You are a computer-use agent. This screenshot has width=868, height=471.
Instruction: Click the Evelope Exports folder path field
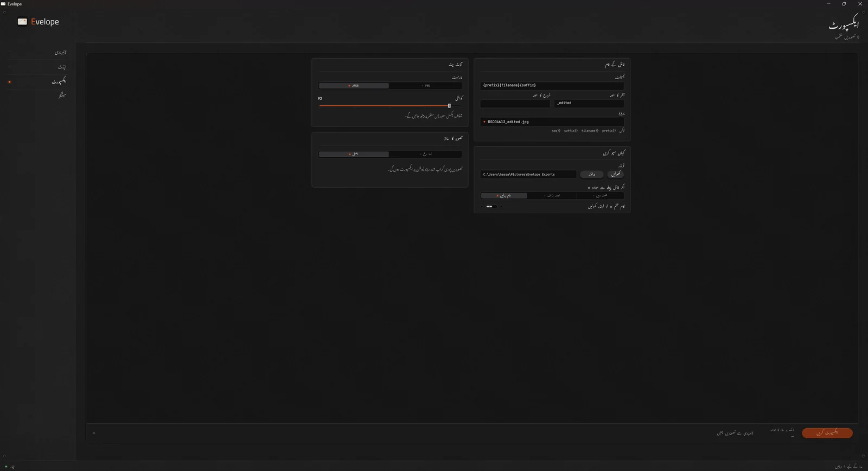(528, 174)
